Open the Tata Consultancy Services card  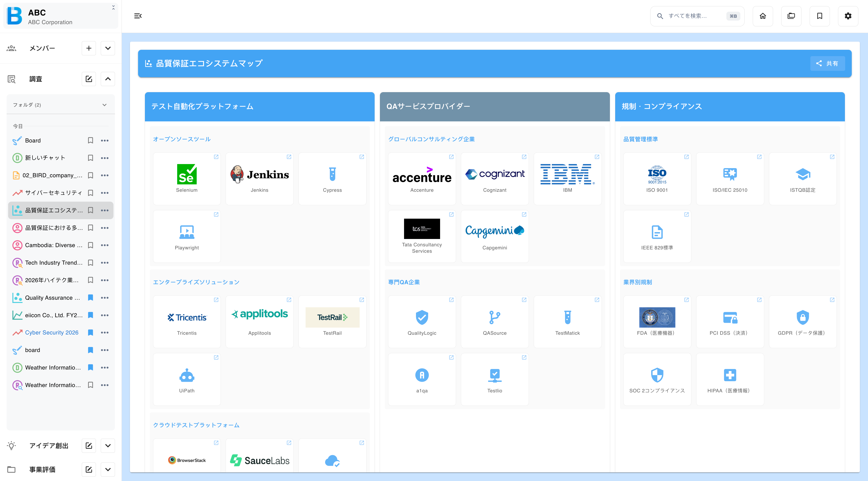pos(422,236)
